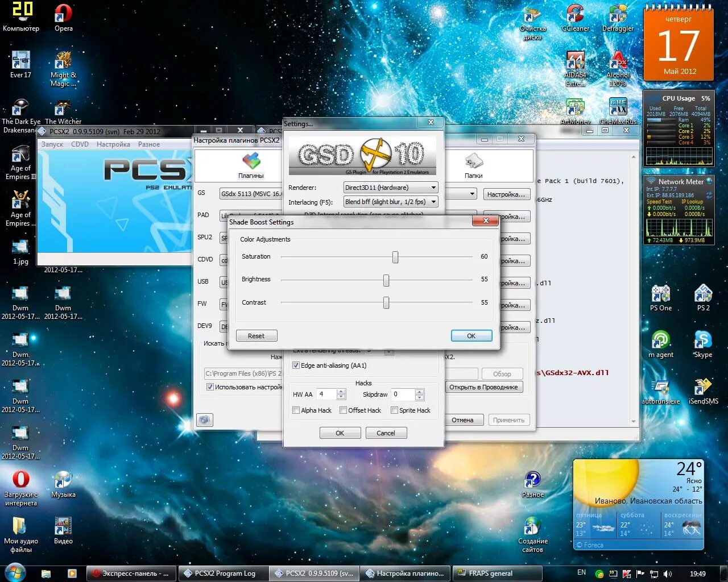Select the Папки tab icon

(x=473, y=165)
